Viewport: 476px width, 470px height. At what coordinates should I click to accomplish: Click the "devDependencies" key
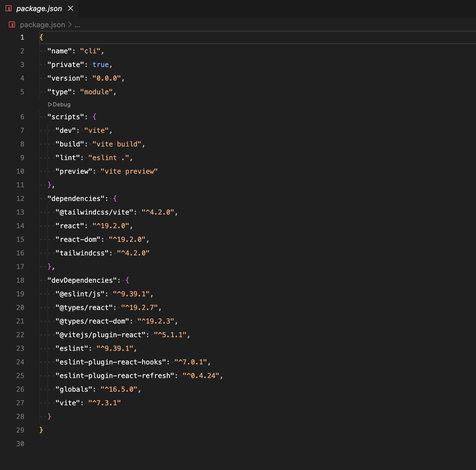click(x=82, y=280)
